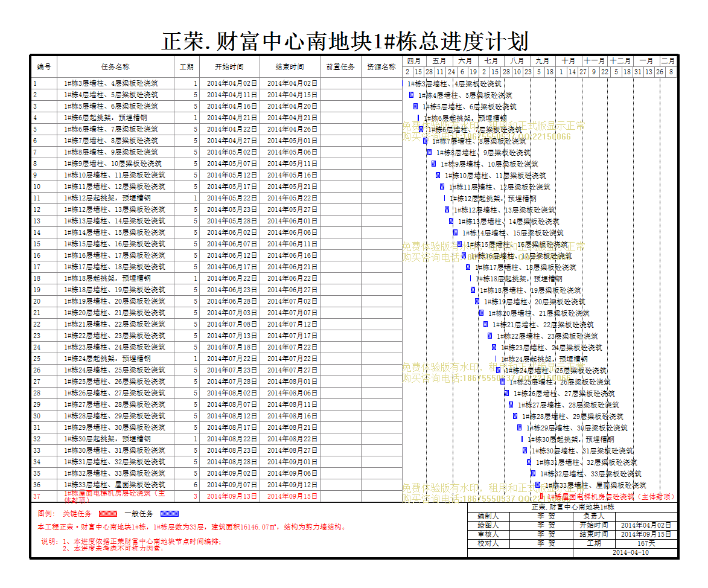The width and height of the screenshot is (708, 588).
Task: Click Gantt bar for 1#栋26层墙柱、27层梁板砼浇筑
Action: 506,394
